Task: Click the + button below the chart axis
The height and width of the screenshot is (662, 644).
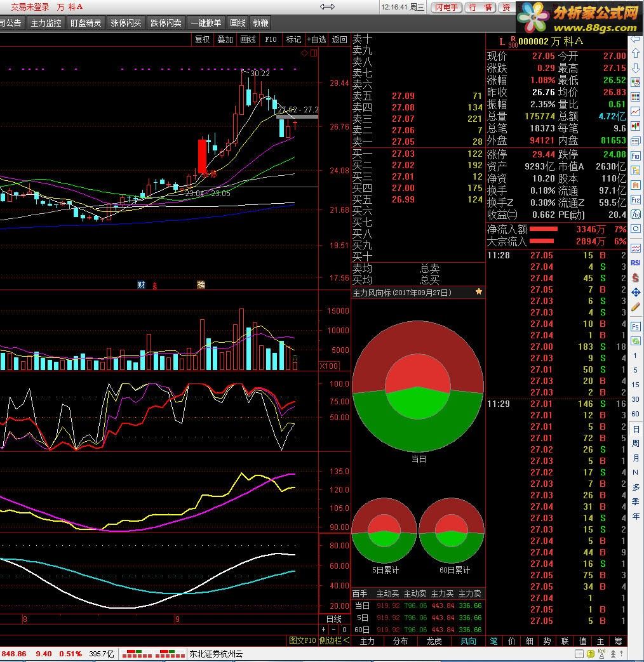Action: 324,629
